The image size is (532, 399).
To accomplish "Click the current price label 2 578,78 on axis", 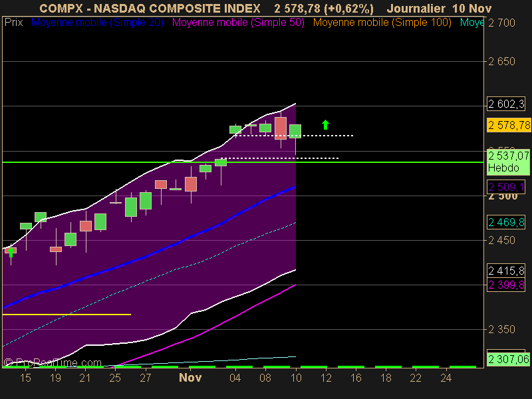I will pyautogui.click(x=509, y=125).
